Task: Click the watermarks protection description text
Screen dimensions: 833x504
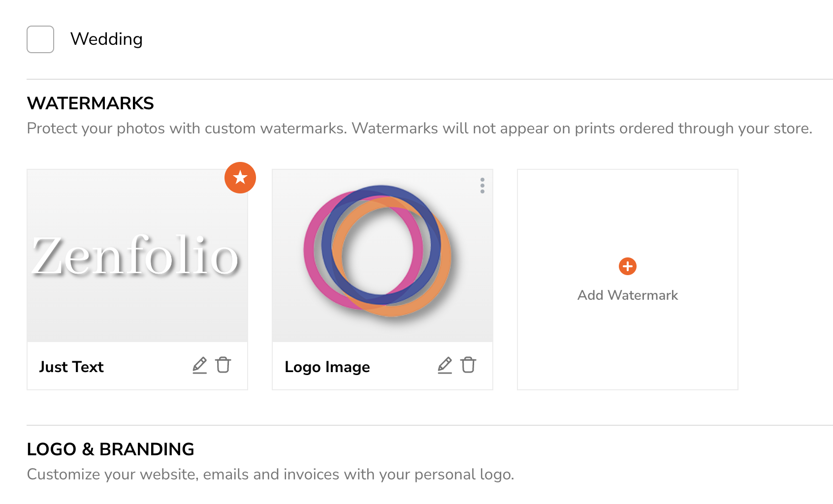Action: [419, 128]
